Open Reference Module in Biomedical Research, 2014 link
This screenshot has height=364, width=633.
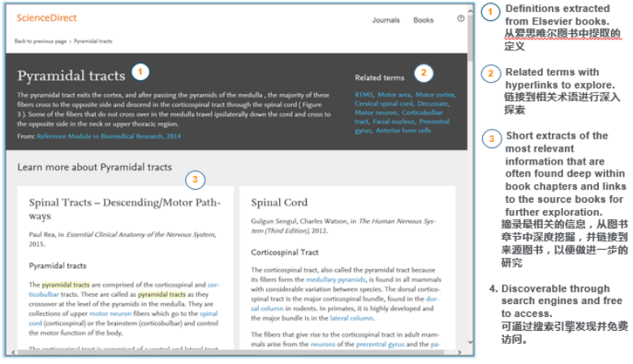pyautogui.click(x=109, y=136)
